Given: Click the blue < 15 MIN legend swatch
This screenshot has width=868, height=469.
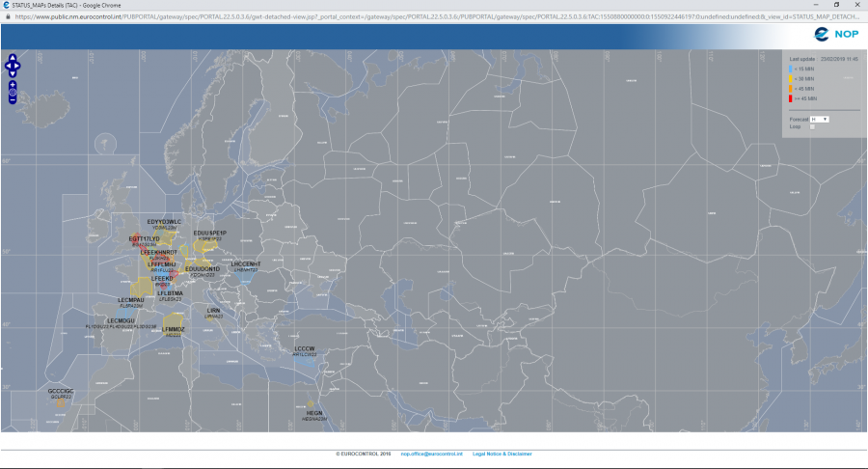Looking at the screenshot, I should point(791,69).
